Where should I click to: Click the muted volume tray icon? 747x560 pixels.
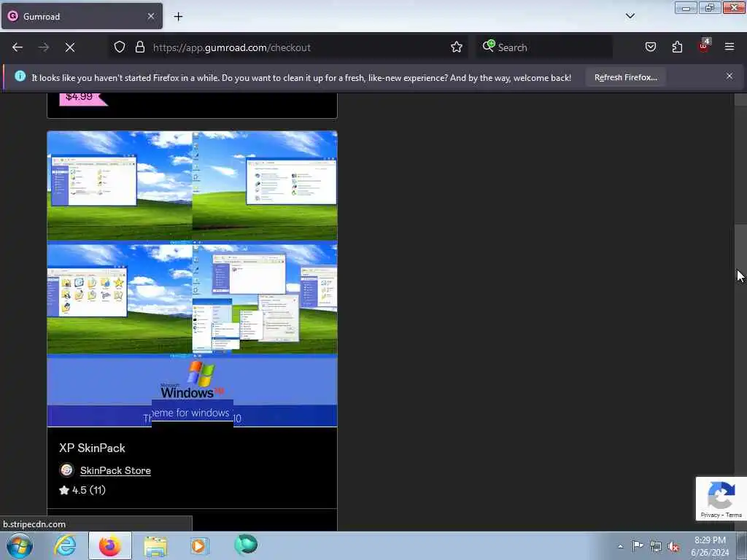(x=673, y=547)
